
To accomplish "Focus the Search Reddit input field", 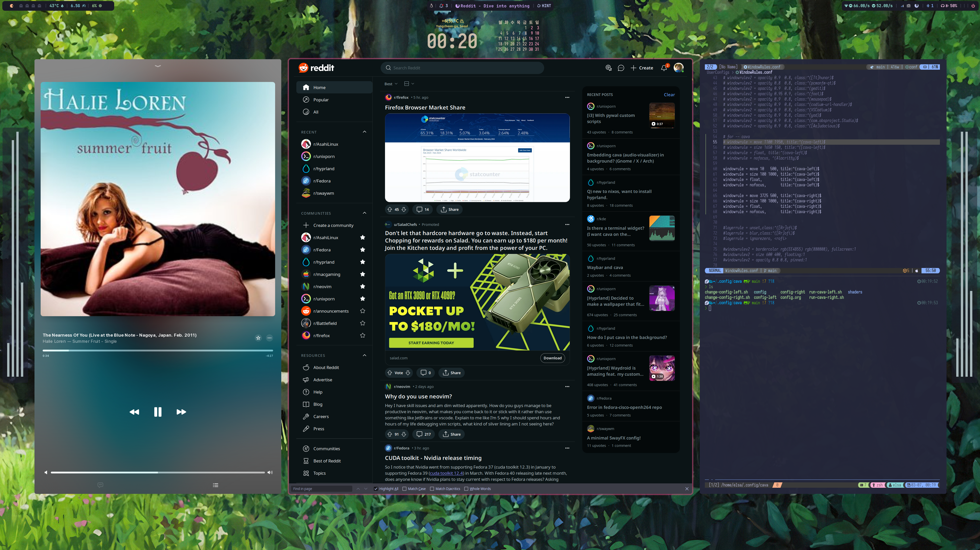I will (x=462, y=68).
